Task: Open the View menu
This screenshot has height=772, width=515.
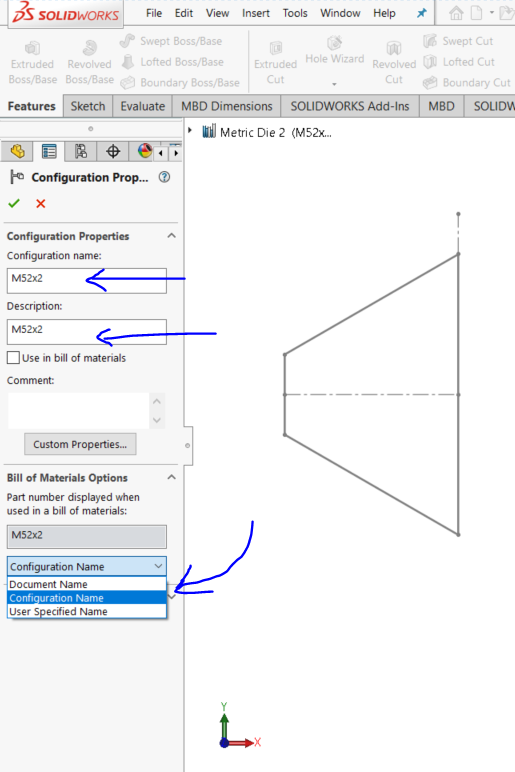Action: click(217, 13)
